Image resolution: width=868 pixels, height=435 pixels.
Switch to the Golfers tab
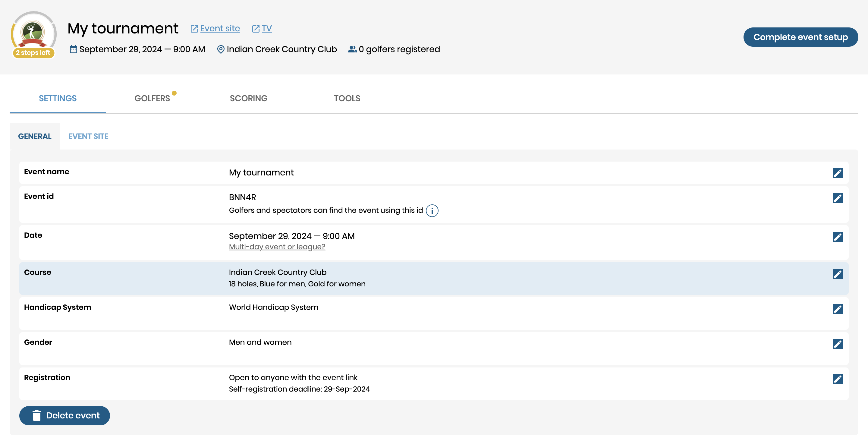click(x=152, y=98)
